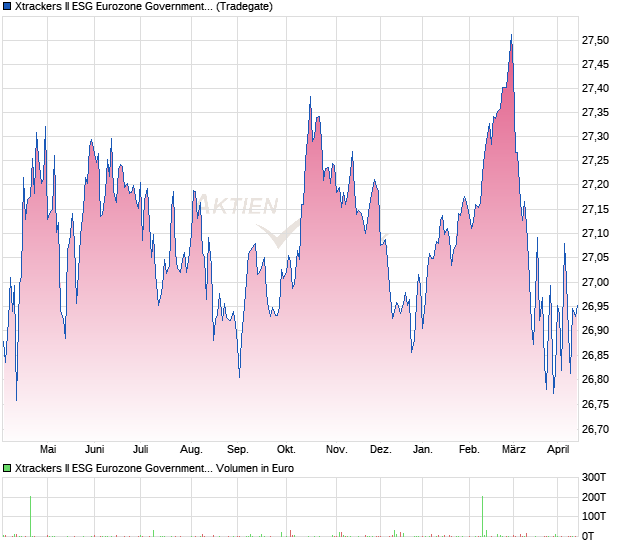Select the März month marker
620x546 pixels.
(514, 449)
